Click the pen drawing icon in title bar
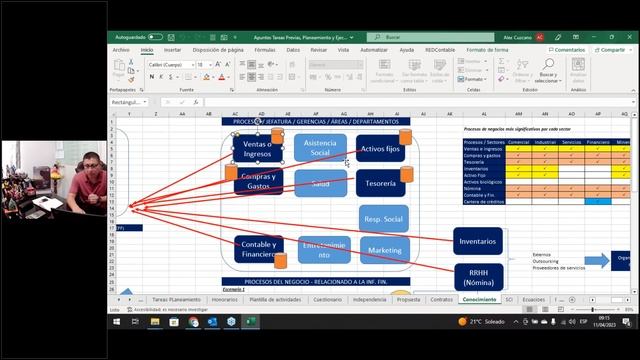The height and width of the screenshot is (360, 640). tap(558, 37)
